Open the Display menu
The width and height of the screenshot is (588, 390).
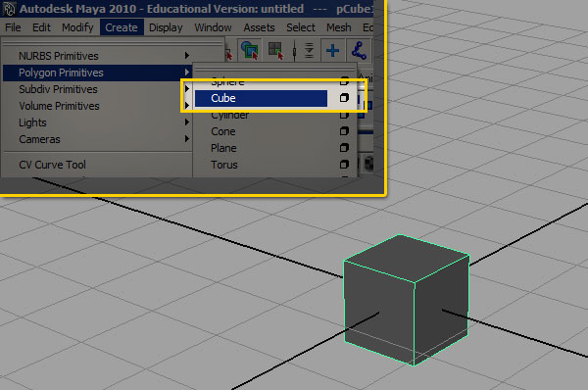tap(166, 27)
